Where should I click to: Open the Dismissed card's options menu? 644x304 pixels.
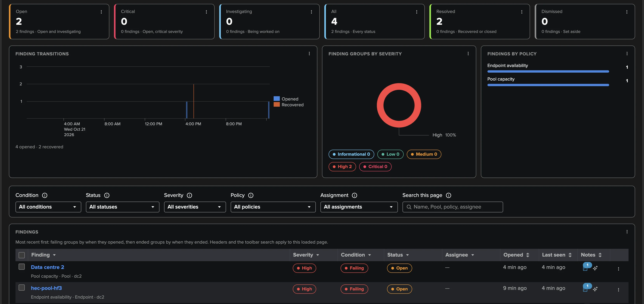627,12
